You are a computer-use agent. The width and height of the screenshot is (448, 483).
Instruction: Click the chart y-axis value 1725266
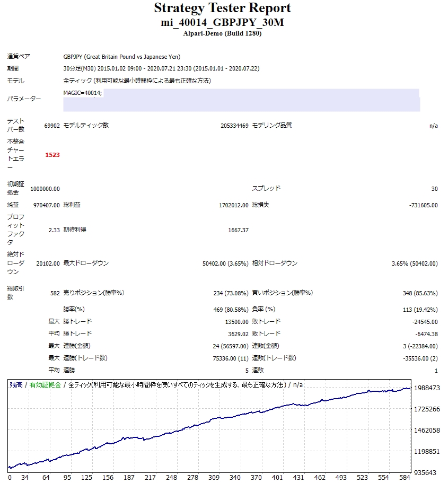[427, 409]
